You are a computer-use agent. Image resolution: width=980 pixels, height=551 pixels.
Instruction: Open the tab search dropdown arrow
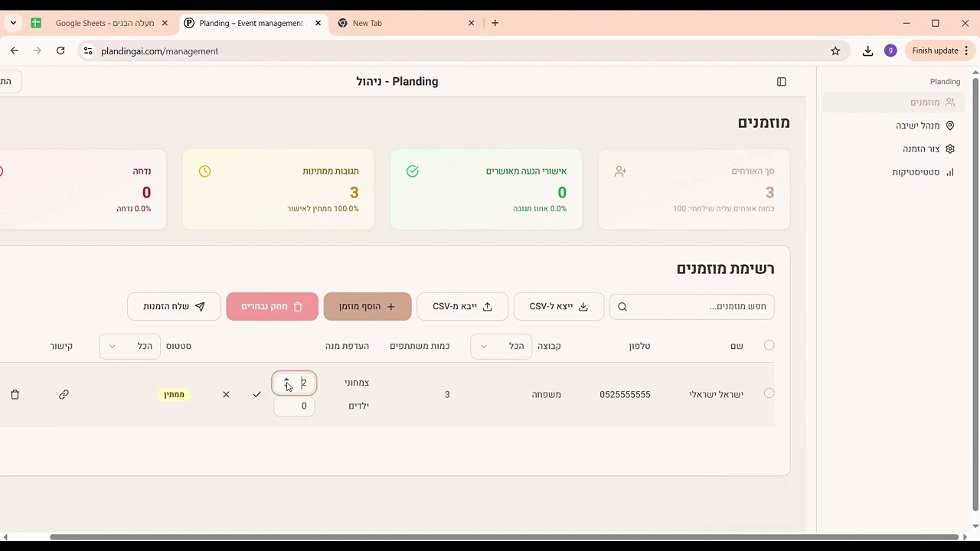click(13, 23)
